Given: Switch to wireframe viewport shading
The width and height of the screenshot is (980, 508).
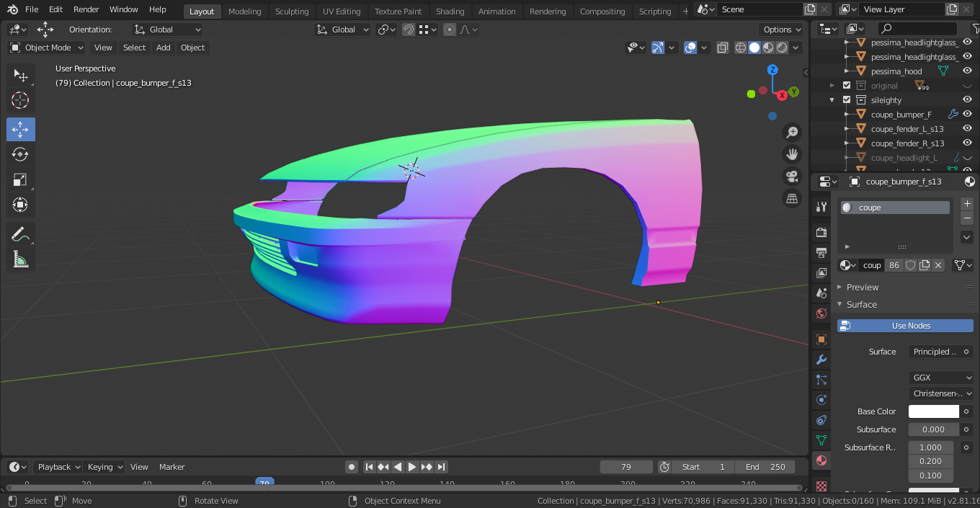Looking at the screenshot, I should pos(741,48).
